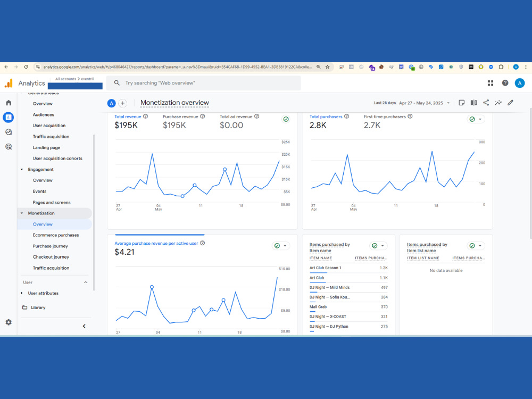Go back with browser back arrow
Viewport: 532px width, 399px height.
pos(6,67)
